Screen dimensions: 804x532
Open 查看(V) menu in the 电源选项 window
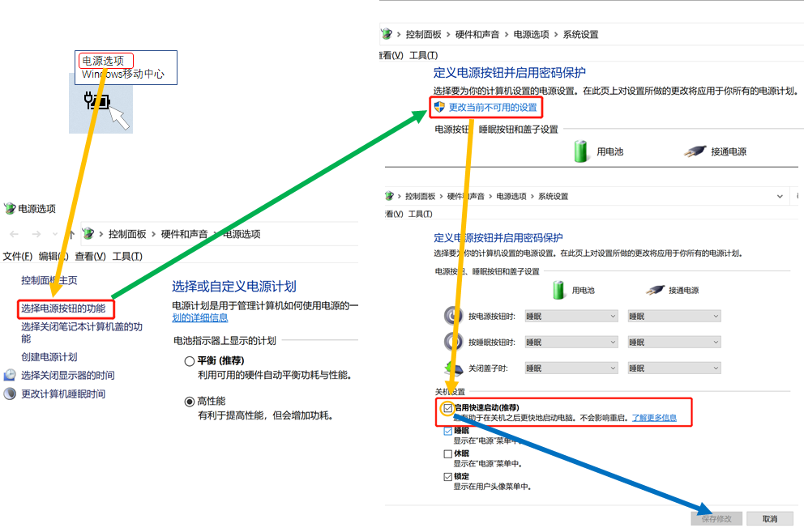pos(90,256)
